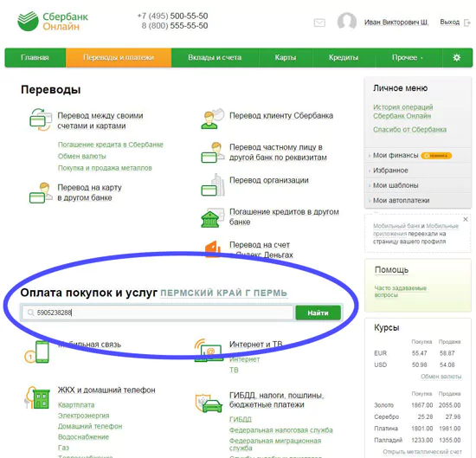Open the mail envelope icon in header
The width and height of the screenshot is (476, 458).
319,23
